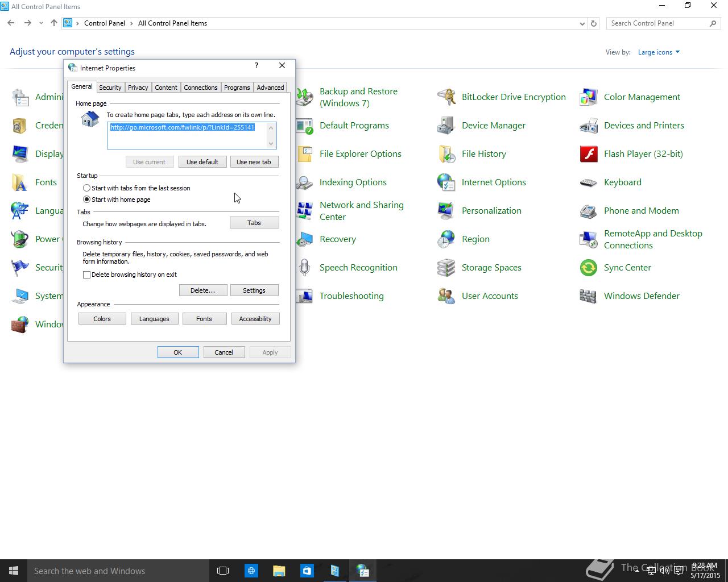Viewport: 728px width, 582px height.
Task: Open the Troubleshooting icon
Action: (304, 296)
